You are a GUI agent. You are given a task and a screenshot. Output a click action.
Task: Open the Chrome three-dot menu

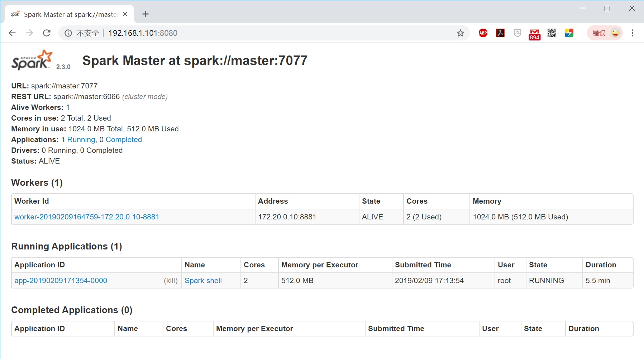pos(633,33)
